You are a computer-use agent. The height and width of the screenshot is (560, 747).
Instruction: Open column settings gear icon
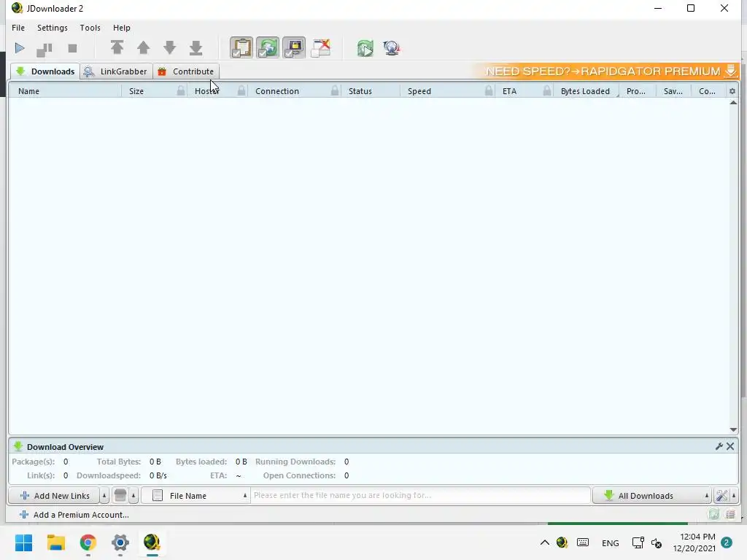coord(732,91)
